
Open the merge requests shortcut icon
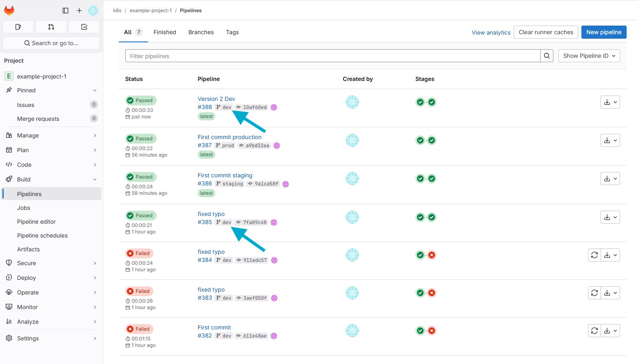[51, 27]
